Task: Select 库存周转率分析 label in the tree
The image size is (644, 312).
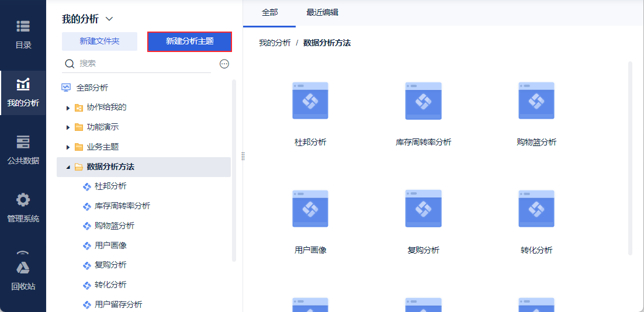Action: (122, 206)
